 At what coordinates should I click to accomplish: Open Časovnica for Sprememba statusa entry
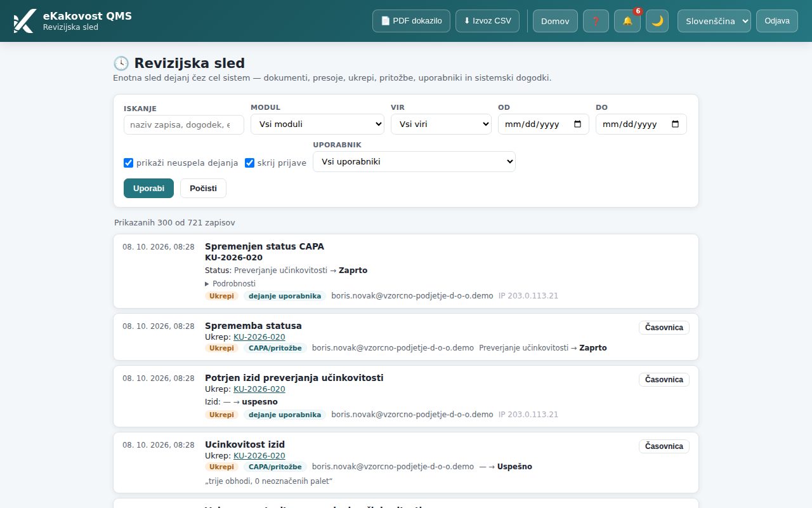(x=664, y=328)
